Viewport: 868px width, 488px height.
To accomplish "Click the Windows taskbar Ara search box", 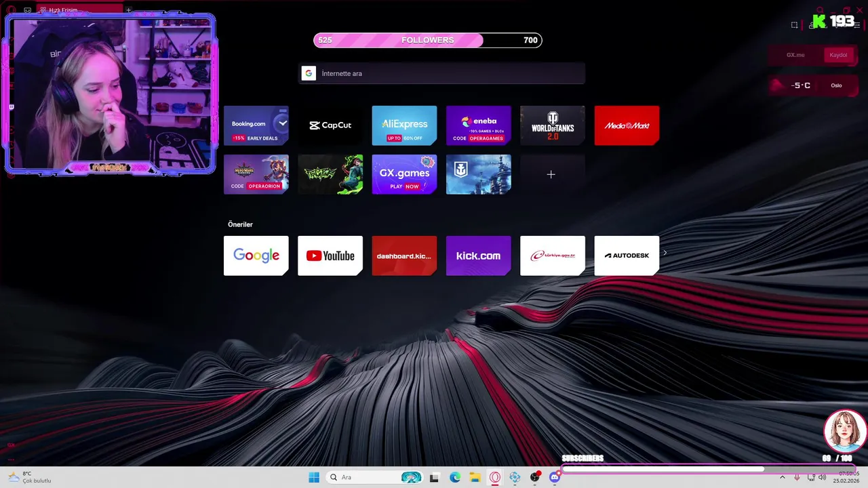I will pyautogui.click(x=375, y=477).
